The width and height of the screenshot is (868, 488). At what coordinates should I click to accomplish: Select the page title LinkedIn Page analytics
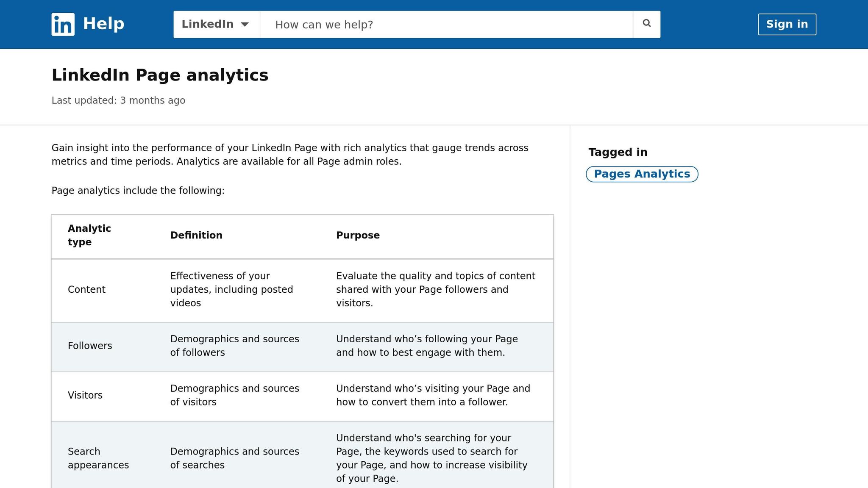[x=160, y=75]
